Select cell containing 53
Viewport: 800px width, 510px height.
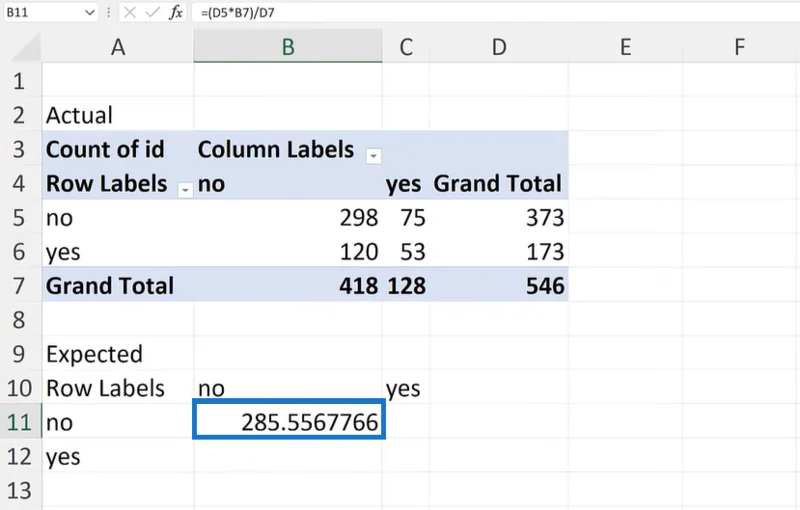click(x=406, y=252)
